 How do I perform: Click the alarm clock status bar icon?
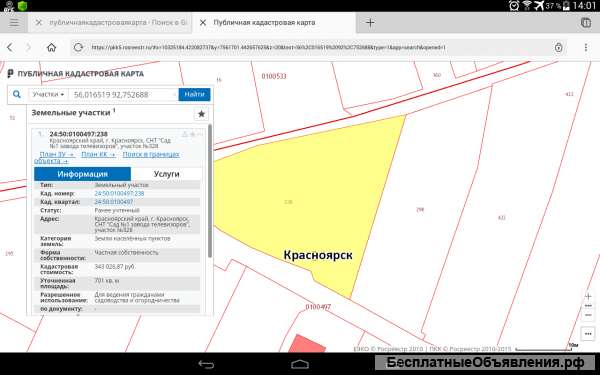point(514,5)
